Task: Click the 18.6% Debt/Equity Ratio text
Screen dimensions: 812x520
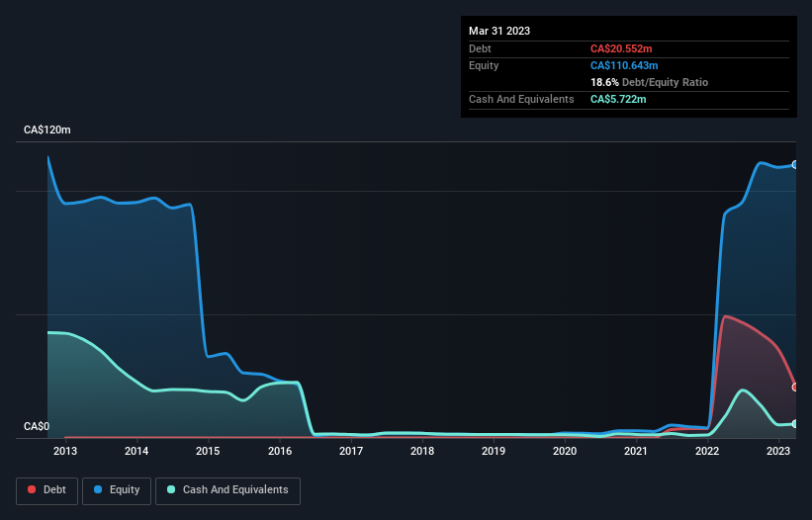Action: [650, 82]
